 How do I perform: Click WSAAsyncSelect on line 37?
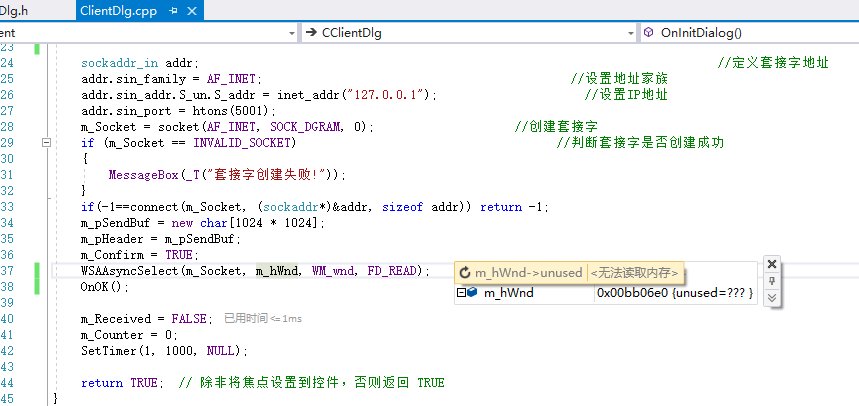point(130,271)
